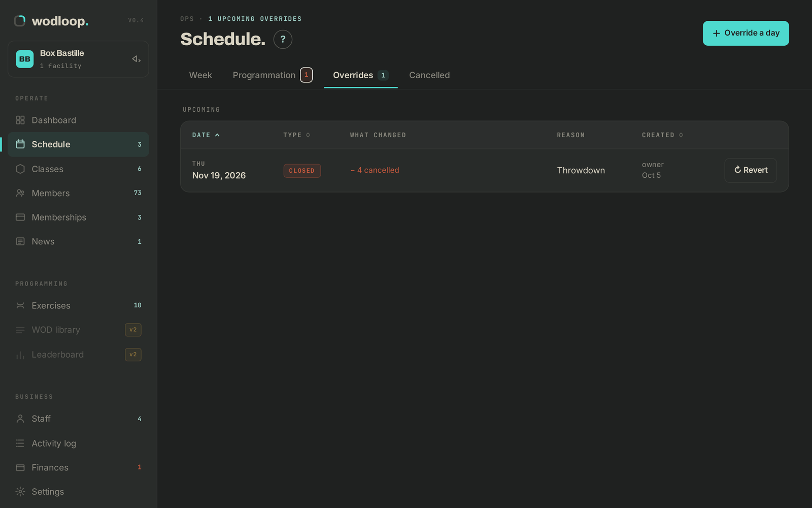Open the Activity log page
812x508 pixels.
(x=78, y=443)
